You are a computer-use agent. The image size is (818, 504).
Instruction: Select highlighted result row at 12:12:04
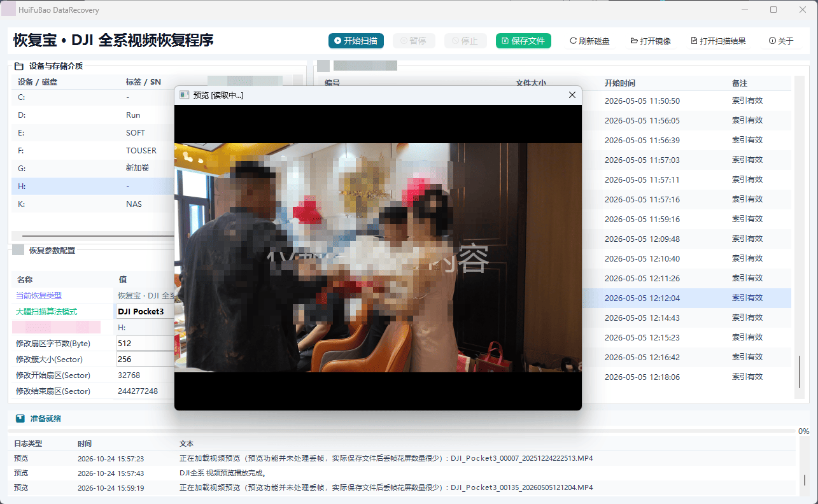pos(686,298)
